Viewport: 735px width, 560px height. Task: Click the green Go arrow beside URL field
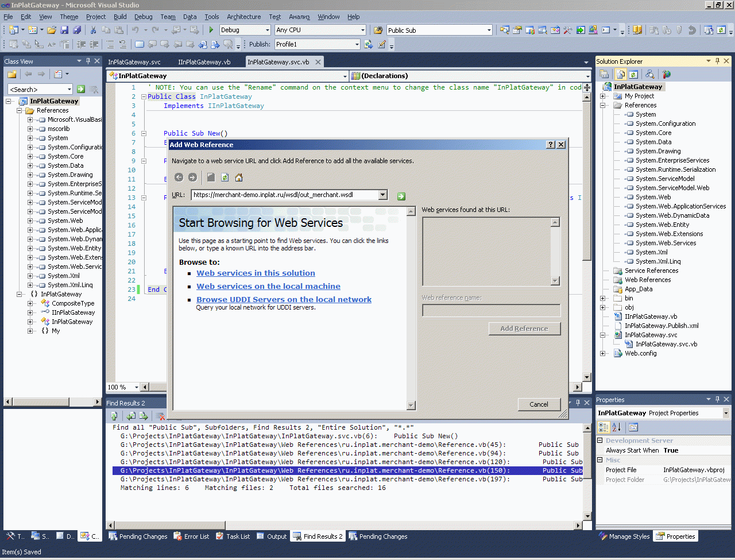(401, 196)
